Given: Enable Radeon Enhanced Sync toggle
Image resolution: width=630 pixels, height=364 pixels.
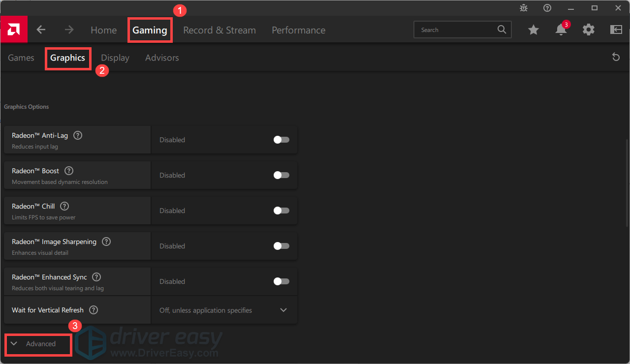Looking at the screenshot, I should (x=282, y=281).
